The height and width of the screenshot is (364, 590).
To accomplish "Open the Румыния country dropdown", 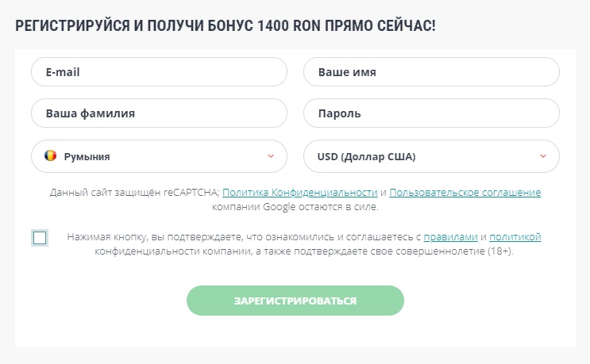I will [159, 156].
